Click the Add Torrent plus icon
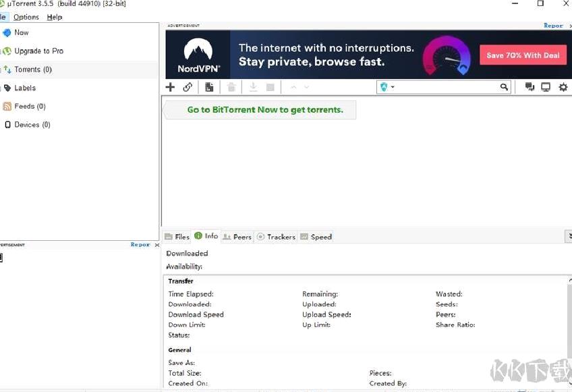Viewport: 572px width, 392px height. tap(170, 87)
